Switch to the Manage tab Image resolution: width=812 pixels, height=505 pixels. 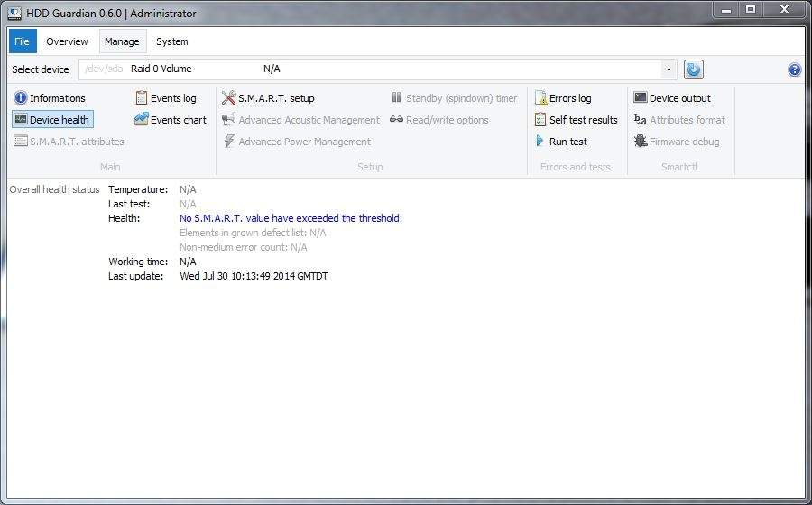point(122,41)
